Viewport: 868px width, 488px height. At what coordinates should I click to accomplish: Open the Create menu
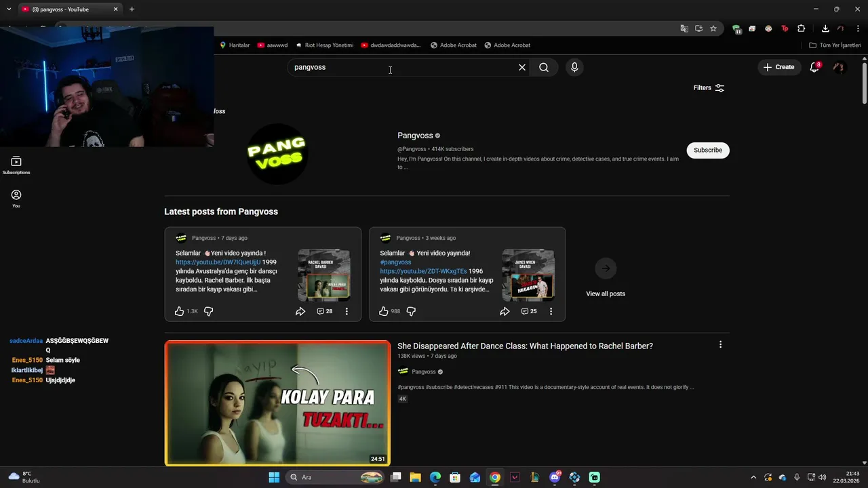(778, 67)
